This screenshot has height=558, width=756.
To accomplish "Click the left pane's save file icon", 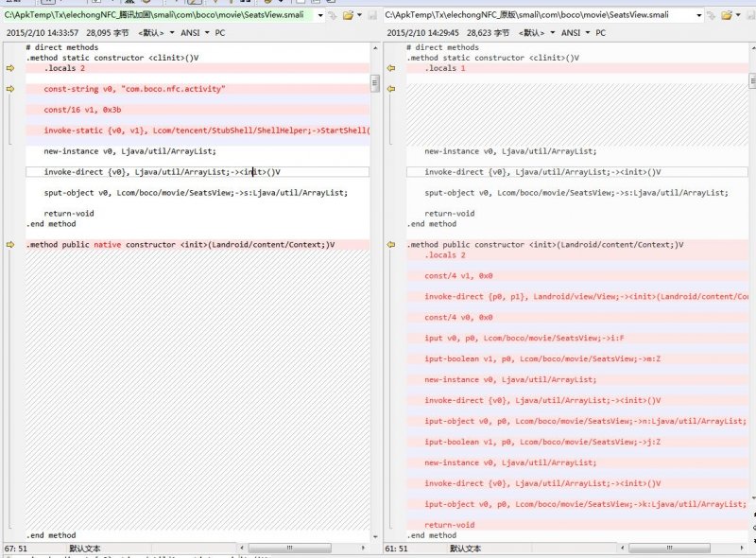I will point(372,15).
